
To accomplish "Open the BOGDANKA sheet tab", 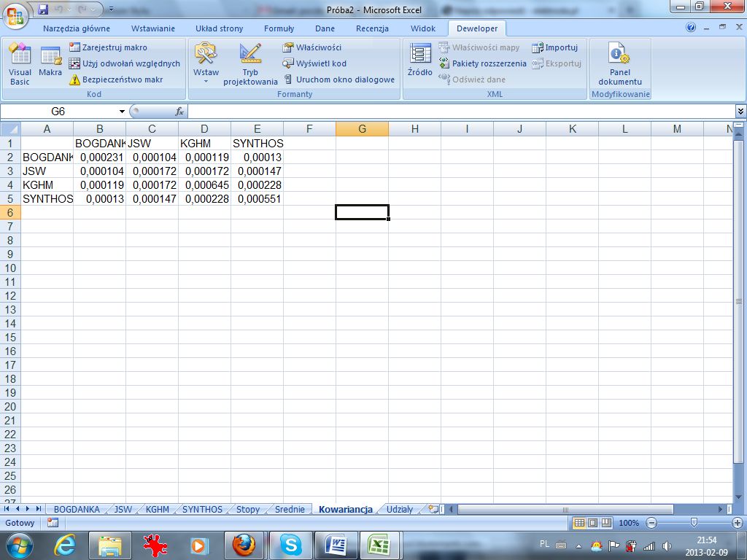I will [77, 509].
